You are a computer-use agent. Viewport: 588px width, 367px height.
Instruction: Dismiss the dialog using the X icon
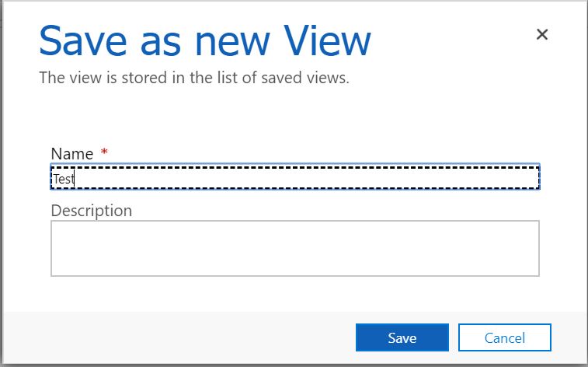point(542,34)
